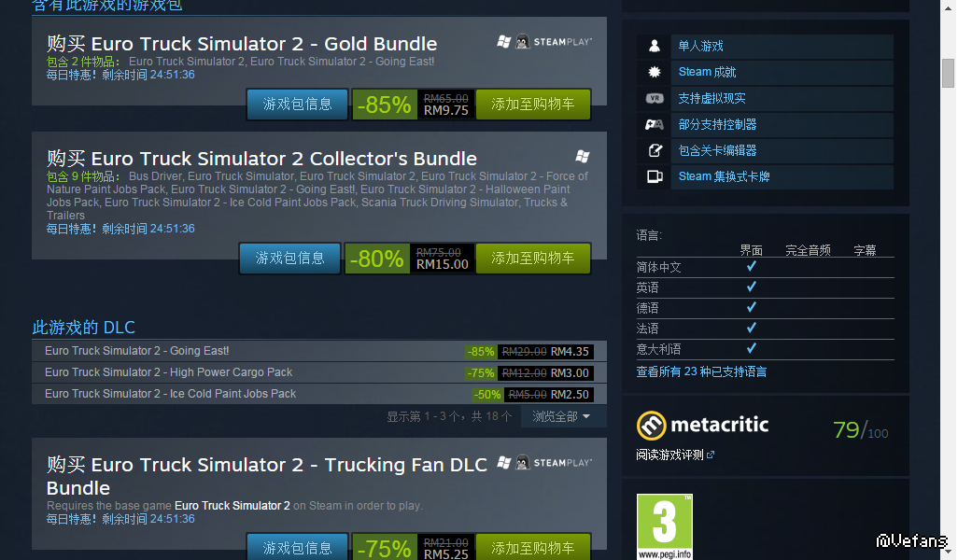Open Ice Cold Paint Jobs Pack row
Screen dimensions: 958x560
pyautogui.click(x=319, y=394)
